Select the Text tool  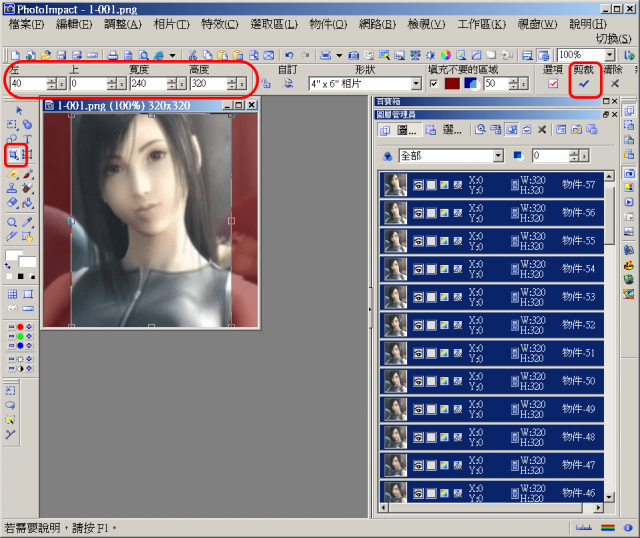pyautogui.click(x=27, y=140)
